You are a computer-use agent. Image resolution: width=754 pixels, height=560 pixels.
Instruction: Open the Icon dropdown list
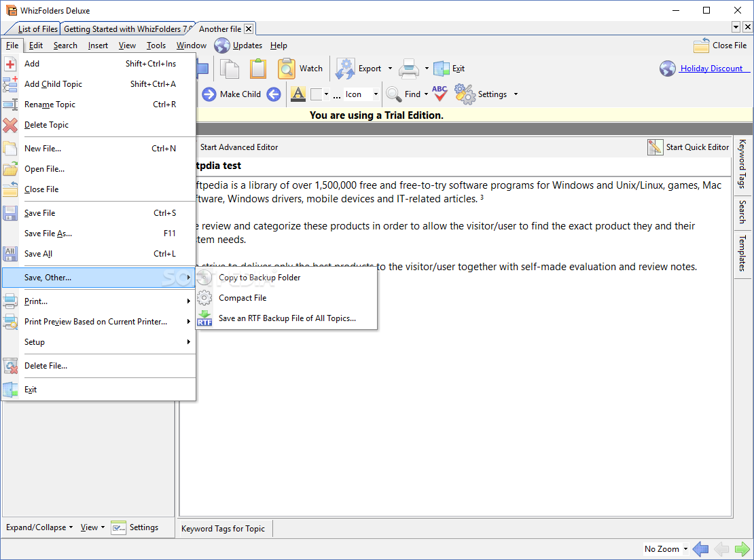[376, 94]
